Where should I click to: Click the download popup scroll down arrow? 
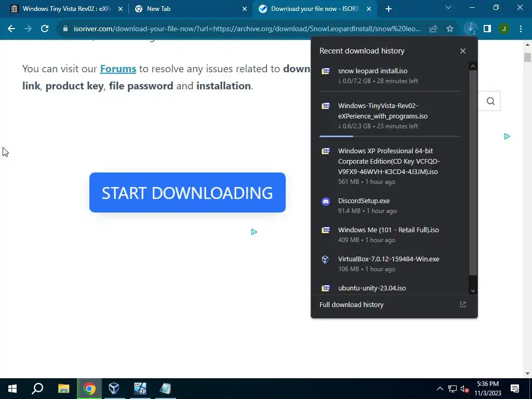(473, 291)
